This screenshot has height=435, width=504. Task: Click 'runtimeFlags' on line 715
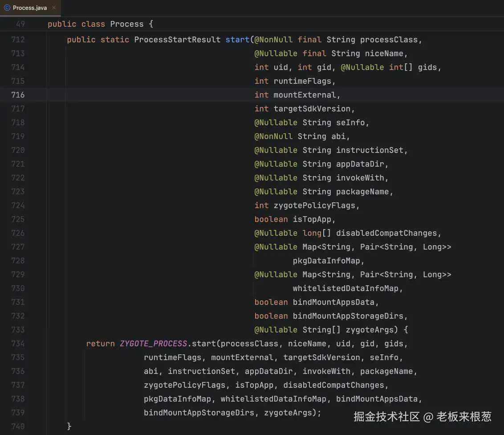pyautogui.click(x=302, y=81)
